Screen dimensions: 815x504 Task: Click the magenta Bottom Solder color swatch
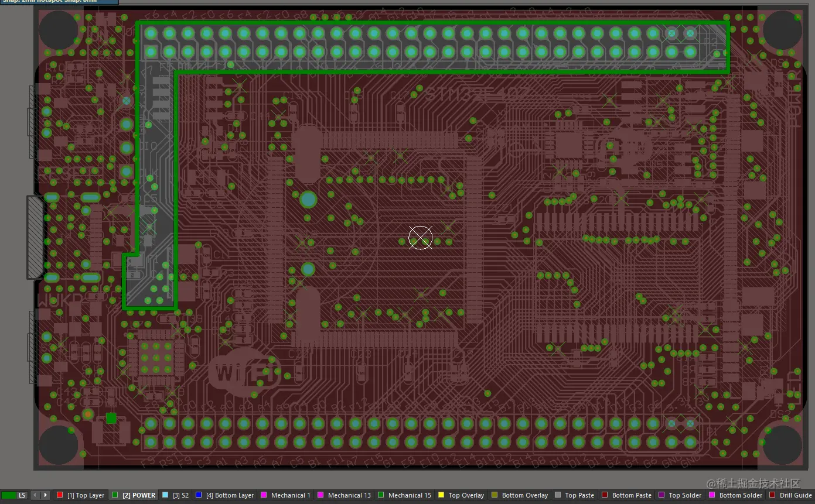pos(712,495)
